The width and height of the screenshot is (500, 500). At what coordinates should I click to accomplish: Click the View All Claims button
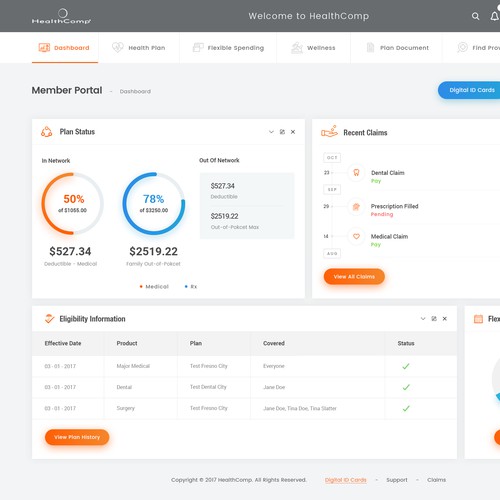(354, 276)
